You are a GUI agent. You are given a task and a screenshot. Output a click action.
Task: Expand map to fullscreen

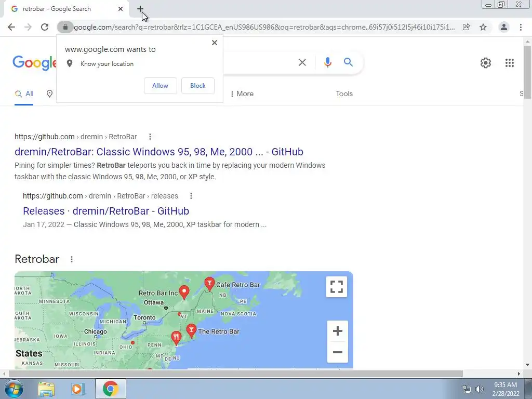pyautogui.click(x=337, y=287)
